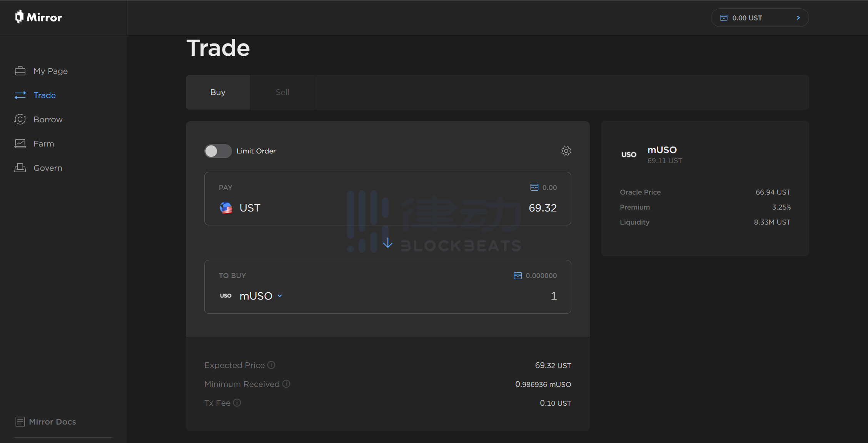The width and height of the screenshot is (868, 443).
Task: Click the TO BUY balance 0.000000
Action: point(541,275)
